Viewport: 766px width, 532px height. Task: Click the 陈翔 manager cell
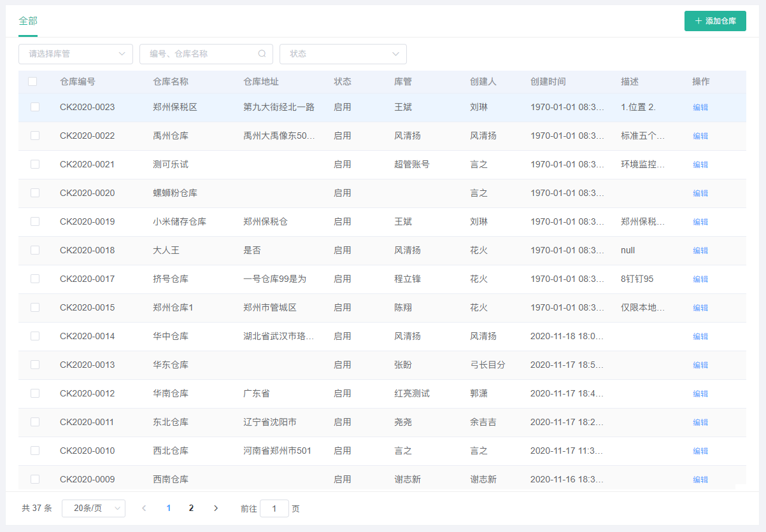(x=403, y=307)
